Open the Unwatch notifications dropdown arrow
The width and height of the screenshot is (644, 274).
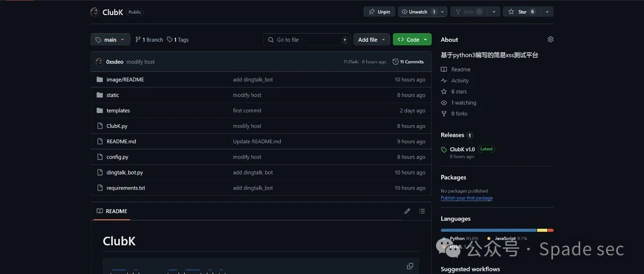coord(443,12)
